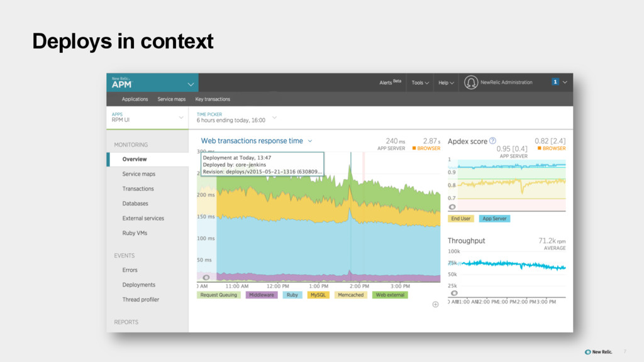Viewport: 644px width, 362px height.
Task: Toggle the Middleware legend series
Action: pyautogui.click(x=262, y=295)
